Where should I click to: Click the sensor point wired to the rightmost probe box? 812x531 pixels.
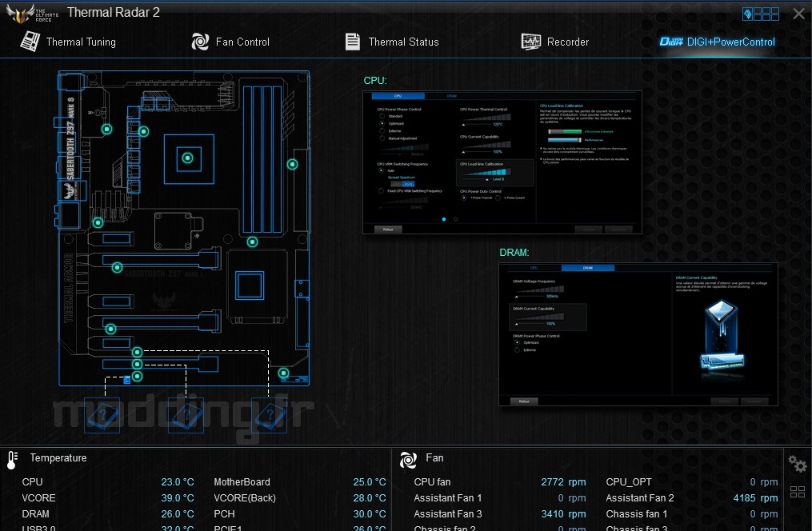pyautogui.click(x=138, y=352)
